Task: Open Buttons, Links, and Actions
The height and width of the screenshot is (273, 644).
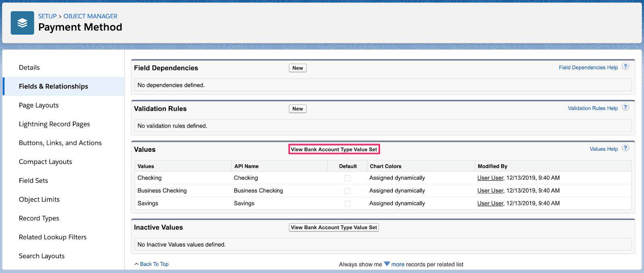Action: tap(60, 143)
